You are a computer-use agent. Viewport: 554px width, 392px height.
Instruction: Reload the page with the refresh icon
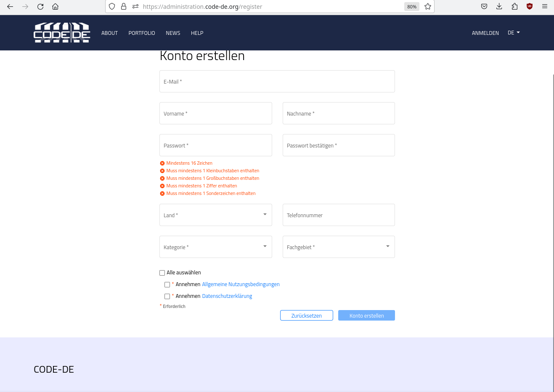click(40, 6)
